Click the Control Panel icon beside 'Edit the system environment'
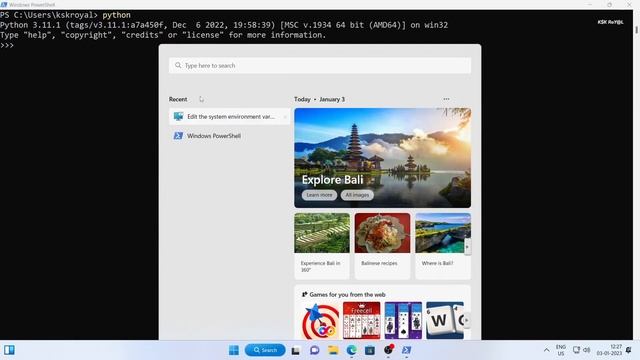Screen dimensions: 640x360 pos(178,116)
